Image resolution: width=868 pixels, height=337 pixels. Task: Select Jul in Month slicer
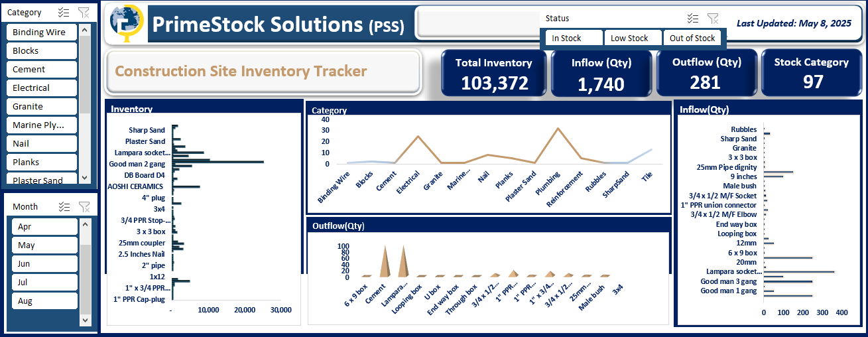44,282
